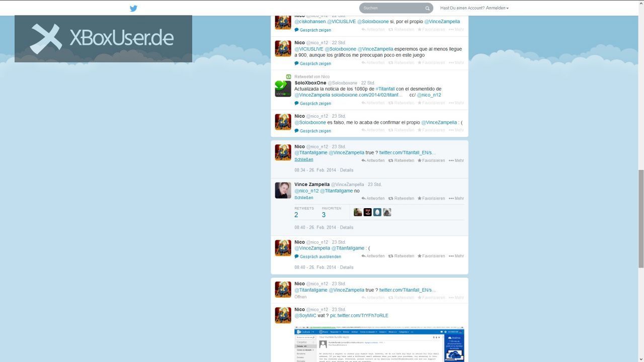Image resolution: width=644 pixels, height=362 pixels.
Task: View the 3 Favoriten count
Action: coord(332,212)
